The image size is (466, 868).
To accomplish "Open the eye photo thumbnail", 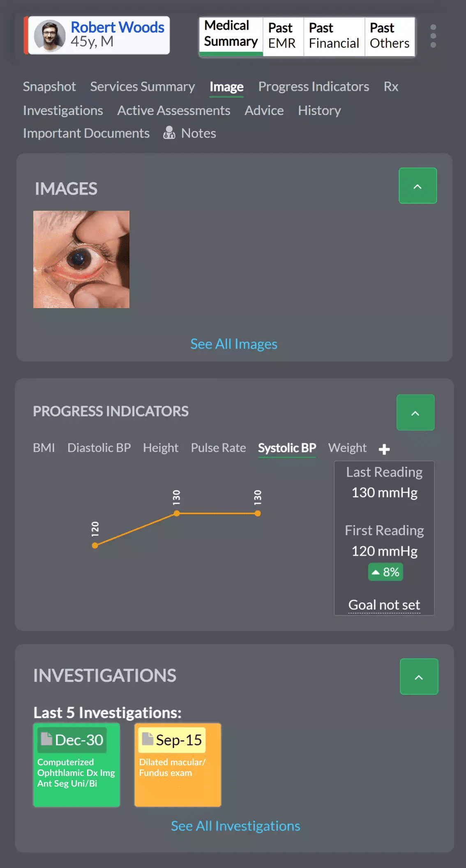I will coord(81,260).
